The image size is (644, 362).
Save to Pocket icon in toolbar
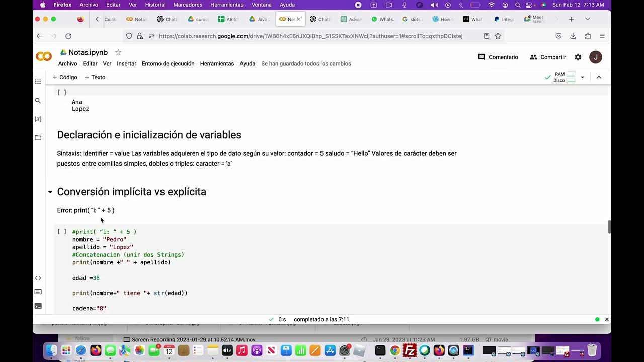tap(558, 36)
